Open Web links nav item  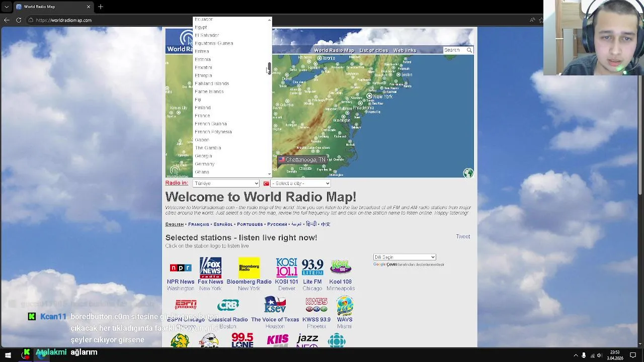[x=405, y=50]
